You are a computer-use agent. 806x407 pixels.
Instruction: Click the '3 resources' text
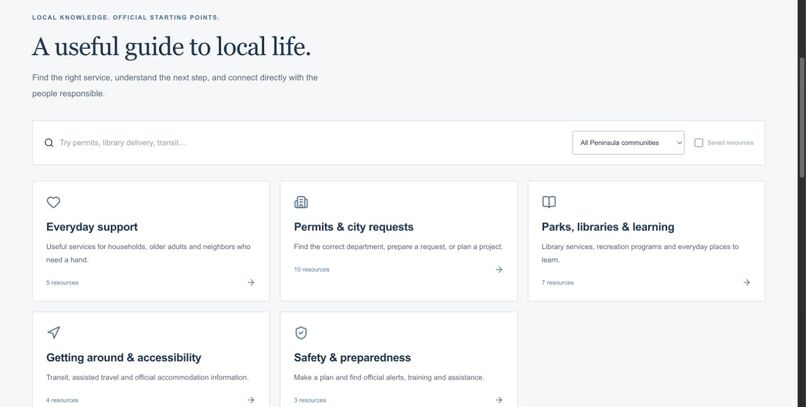pos(310,400)
